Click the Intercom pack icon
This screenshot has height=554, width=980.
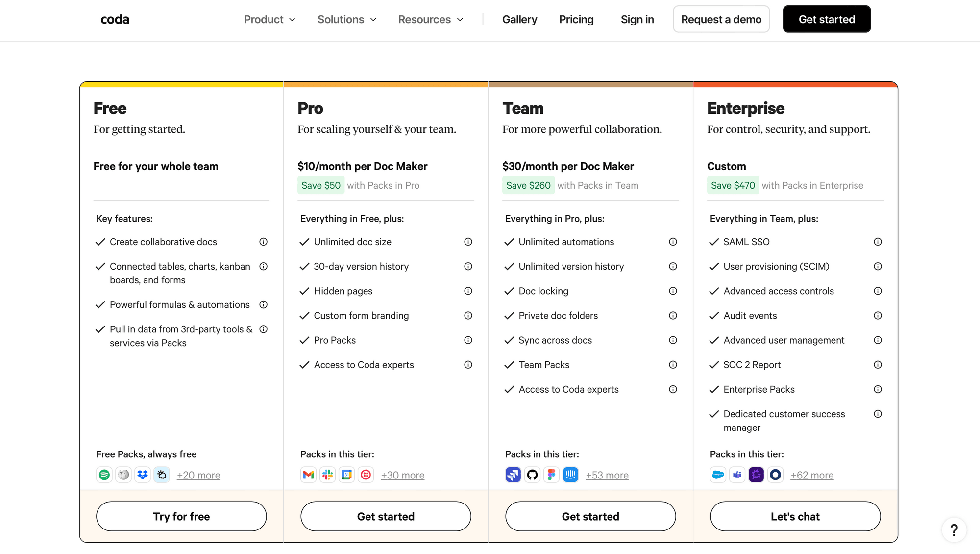coord(571,475)
